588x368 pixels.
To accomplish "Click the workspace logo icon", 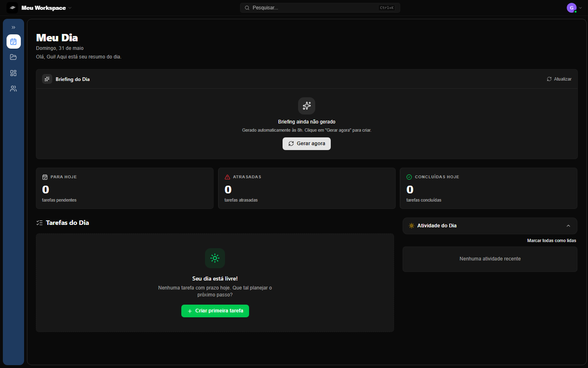I will pyautogui.click(x=12, y=8).
